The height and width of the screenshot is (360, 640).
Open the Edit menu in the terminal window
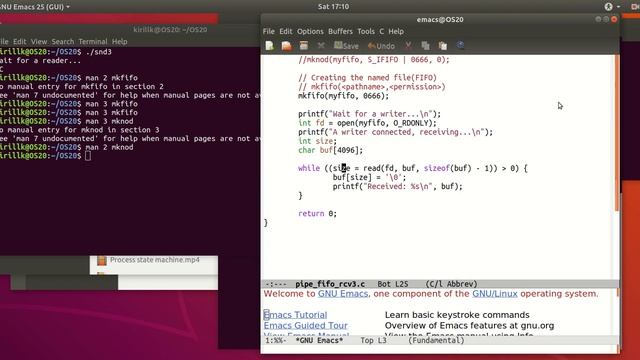tap(20, 42)
